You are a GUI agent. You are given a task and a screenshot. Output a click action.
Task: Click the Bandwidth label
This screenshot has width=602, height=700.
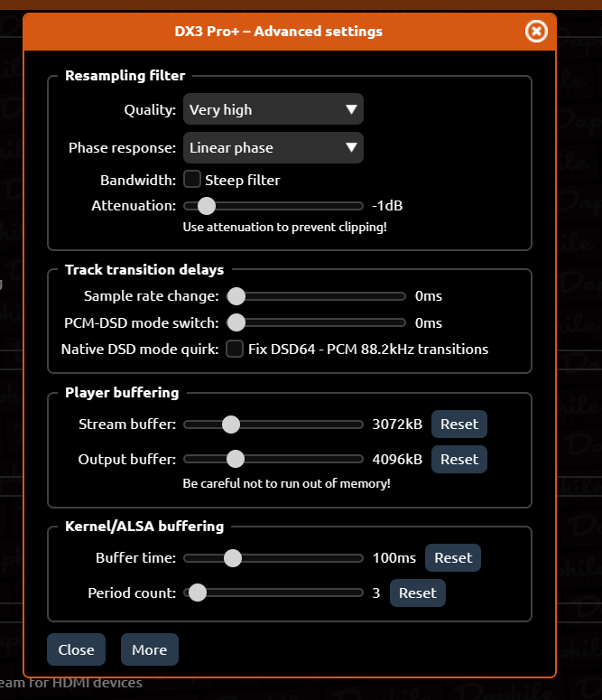pos(138,181)
